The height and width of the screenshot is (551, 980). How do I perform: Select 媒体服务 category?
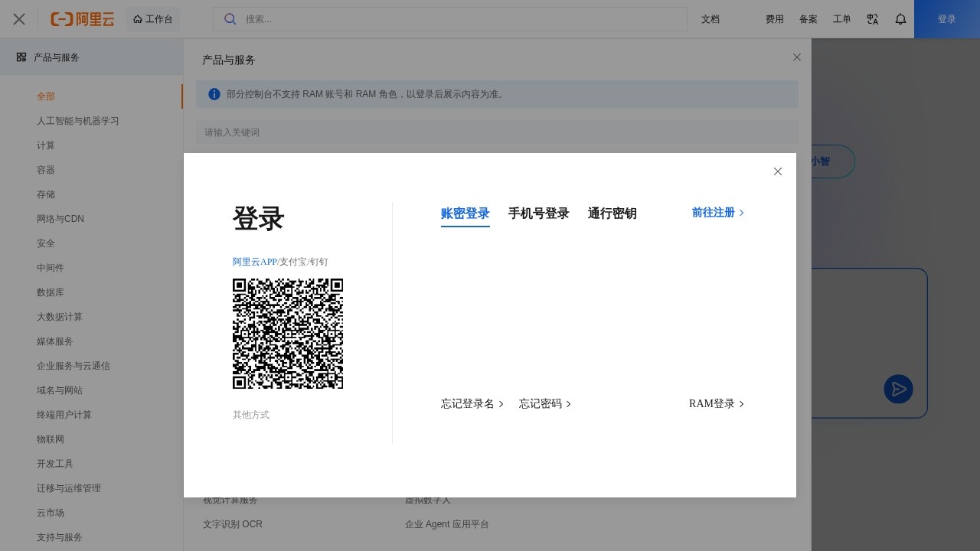tap(55, 341)
